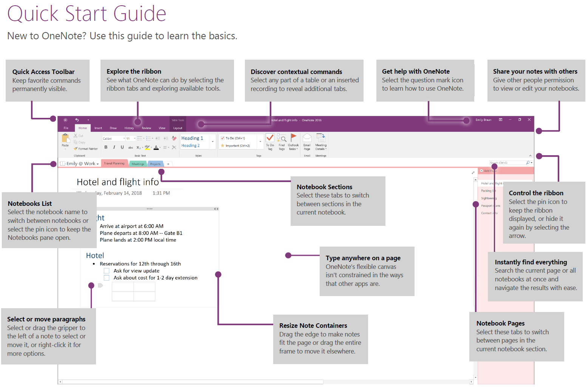Toggle Underline formatting
The width and height of the screenshot is (588, 389).
(x=122, y=147)
